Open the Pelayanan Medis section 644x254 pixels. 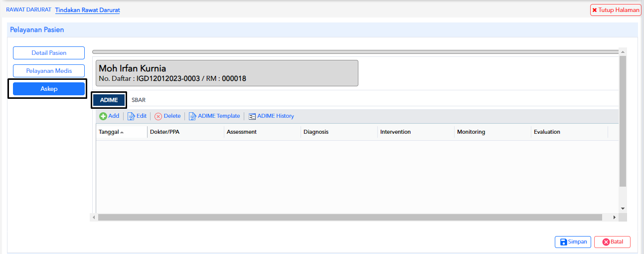pos(49,71)
